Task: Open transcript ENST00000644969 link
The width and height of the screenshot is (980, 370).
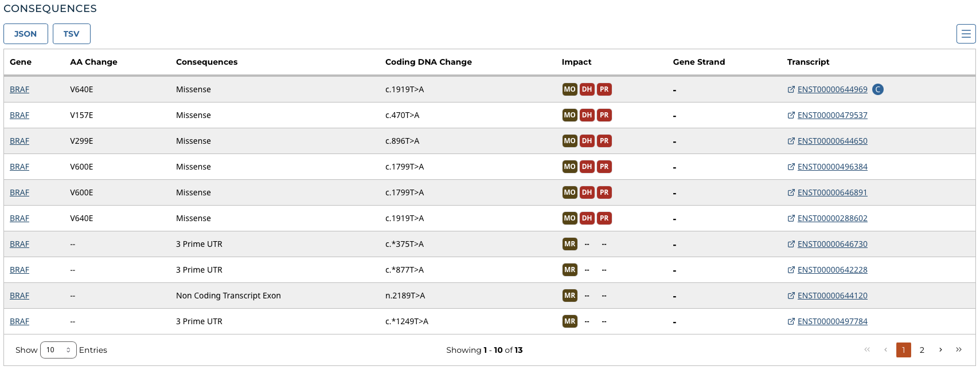Action: click(832, 89)
